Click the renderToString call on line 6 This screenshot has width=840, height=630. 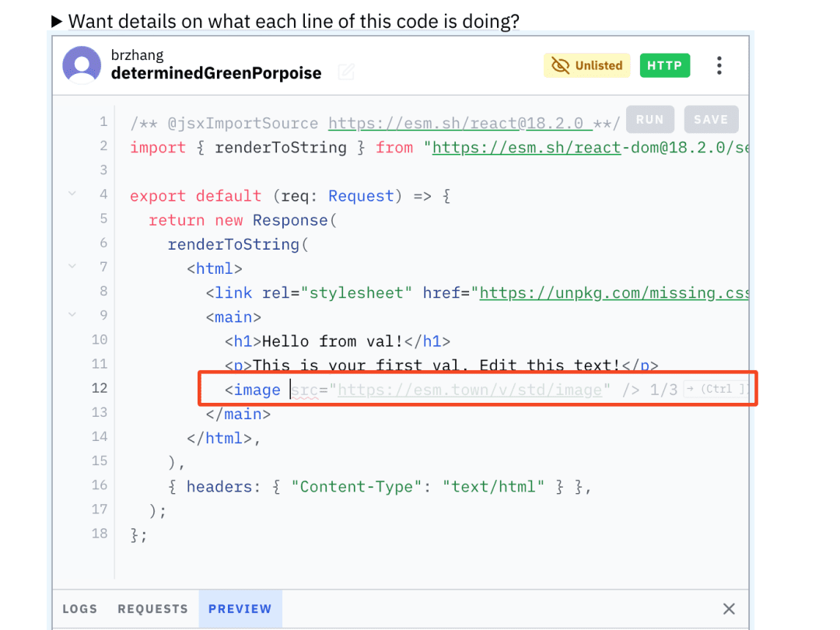tap(233, 244)
